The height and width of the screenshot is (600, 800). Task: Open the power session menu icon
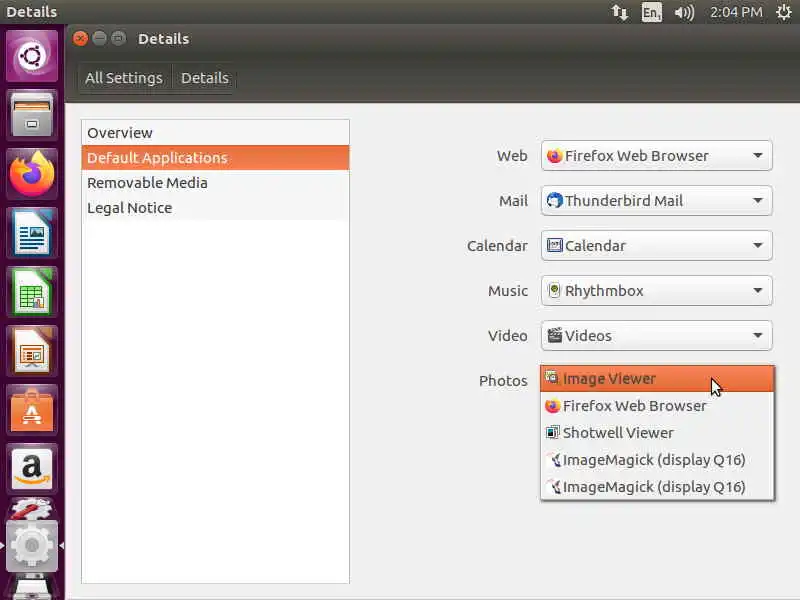point(784,12)
